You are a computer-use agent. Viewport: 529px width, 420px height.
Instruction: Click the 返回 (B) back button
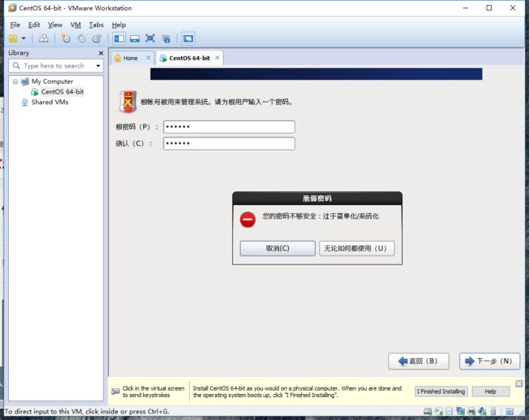click(x=418, y=361)
